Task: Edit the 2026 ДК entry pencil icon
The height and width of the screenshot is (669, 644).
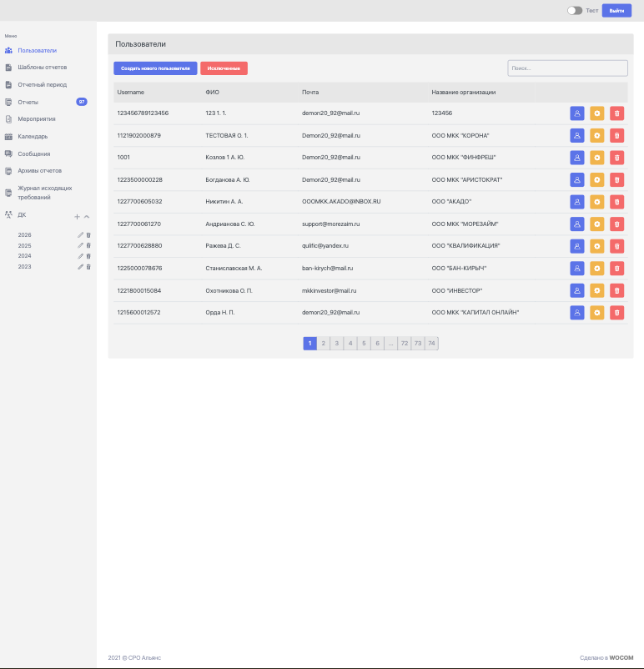Action: (x=80, y=235)
